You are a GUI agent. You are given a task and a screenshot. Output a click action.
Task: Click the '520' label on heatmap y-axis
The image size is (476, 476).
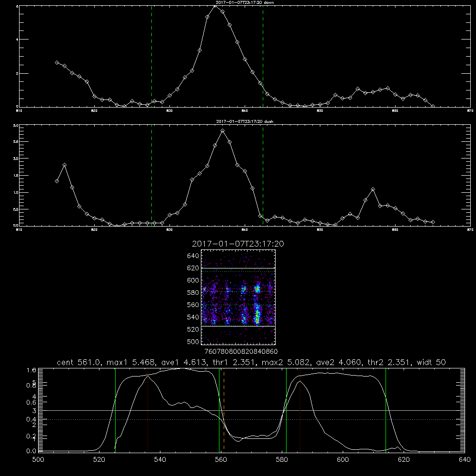pos(193,329)
